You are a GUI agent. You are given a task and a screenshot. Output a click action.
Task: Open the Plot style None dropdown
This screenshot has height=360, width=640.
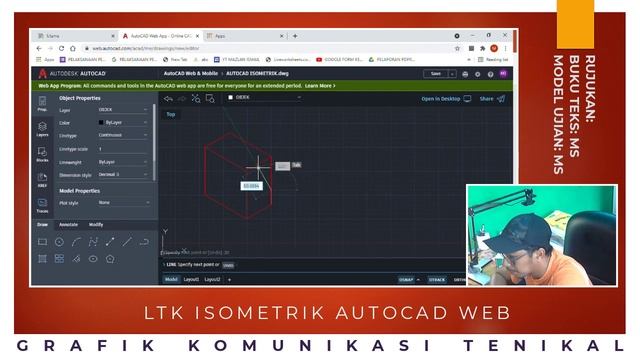[124, 202]
